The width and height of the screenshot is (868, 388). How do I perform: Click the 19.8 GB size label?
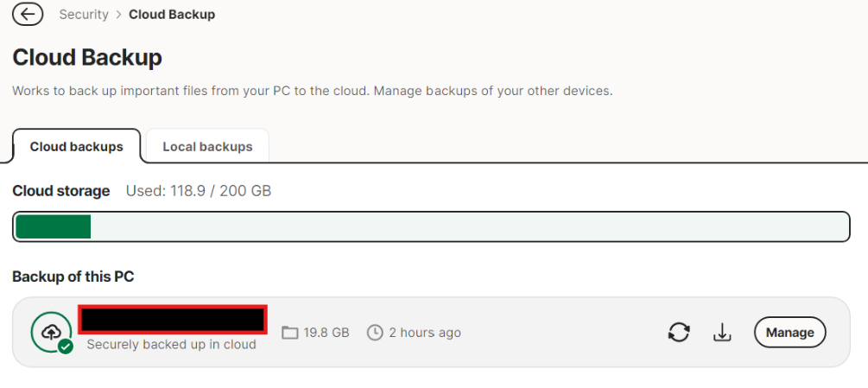coord(326,333)
